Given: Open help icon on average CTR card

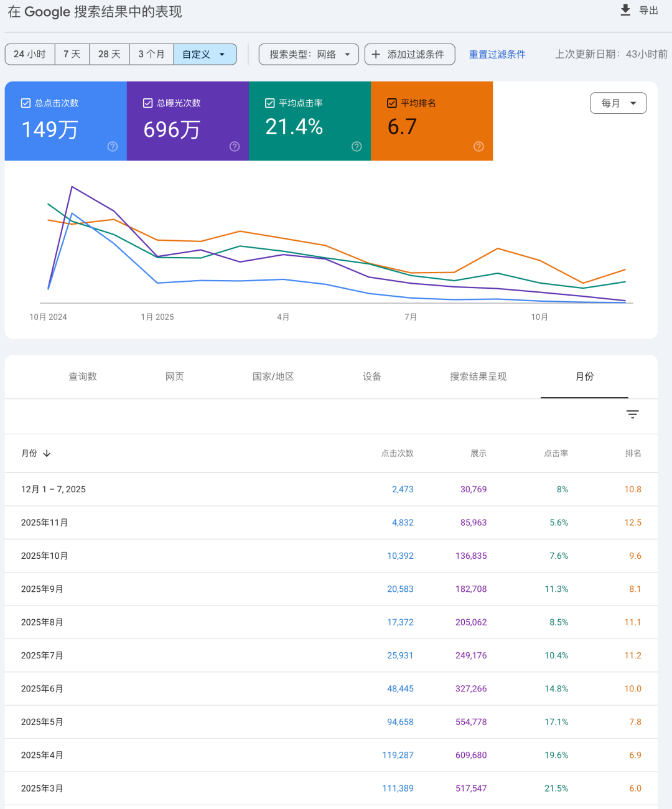Looking at the screenshot, I should (357, 146).
